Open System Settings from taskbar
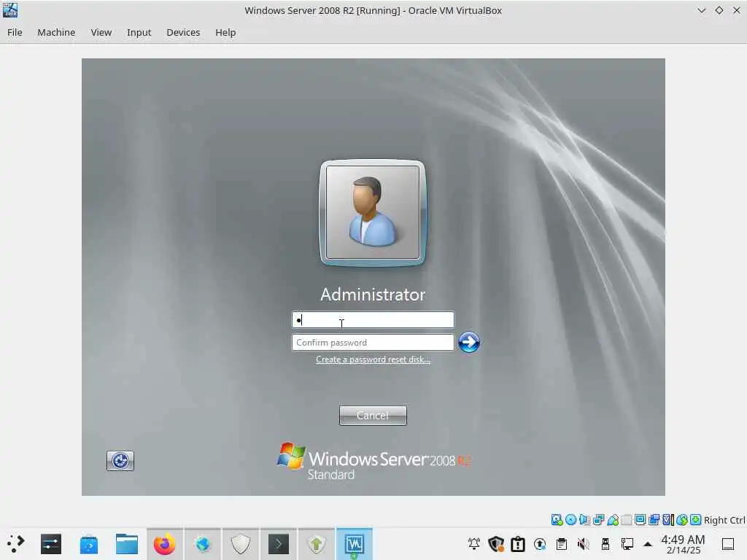This screenshot has width=747, height=560. pyautogui.click(x=51, y=544)
